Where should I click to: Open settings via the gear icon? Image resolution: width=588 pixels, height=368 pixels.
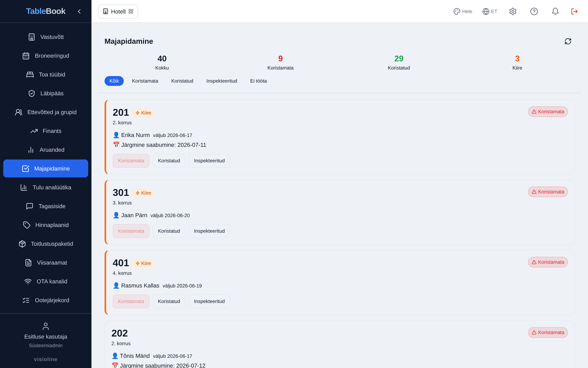[x=513, y=11]
